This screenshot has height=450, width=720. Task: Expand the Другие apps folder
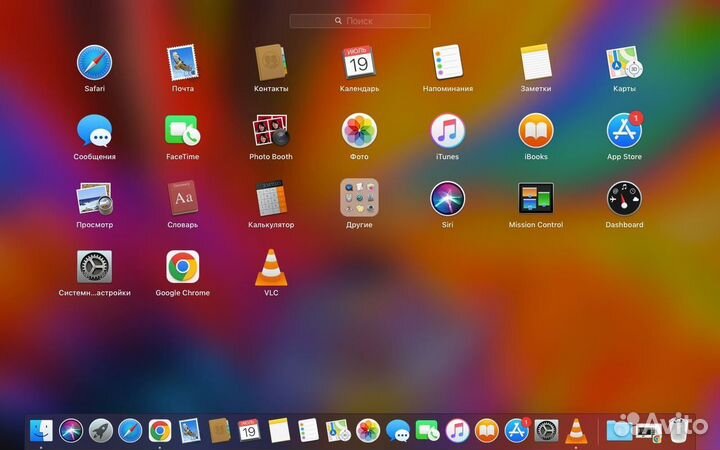click(359, 198)
